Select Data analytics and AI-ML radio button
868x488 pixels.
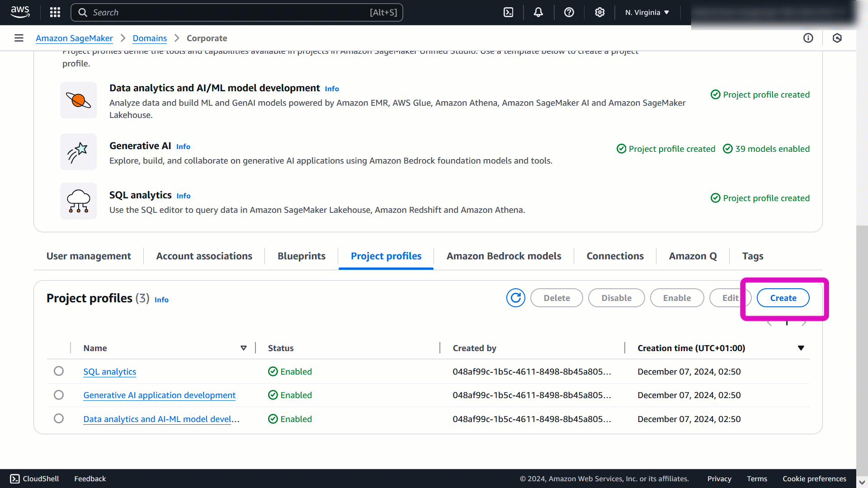click(x=59, y=418)
